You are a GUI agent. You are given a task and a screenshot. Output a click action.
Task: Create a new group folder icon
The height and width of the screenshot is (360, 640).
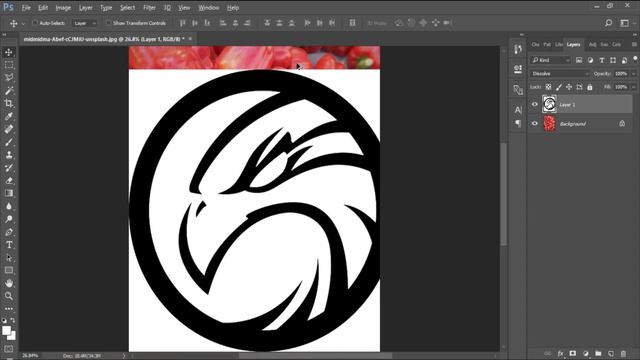pyautogui.click(x=598, y=353)
